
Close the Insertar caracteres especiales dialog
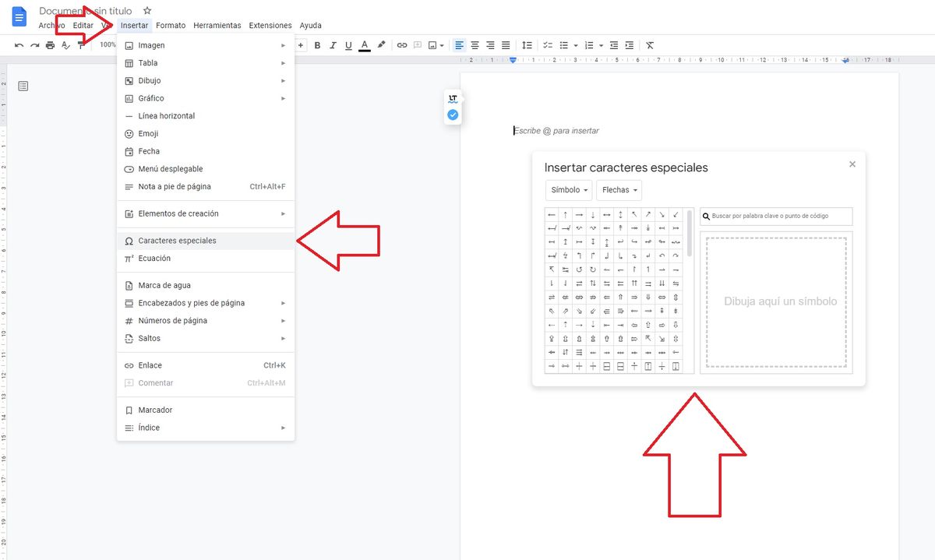tap(852, 164)
